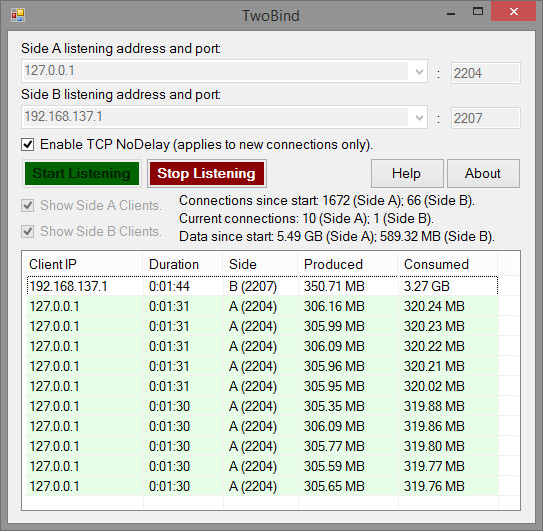Click the Data since start status line
Image resolution: width=543 pixels, height=531 pixels.
337,237
